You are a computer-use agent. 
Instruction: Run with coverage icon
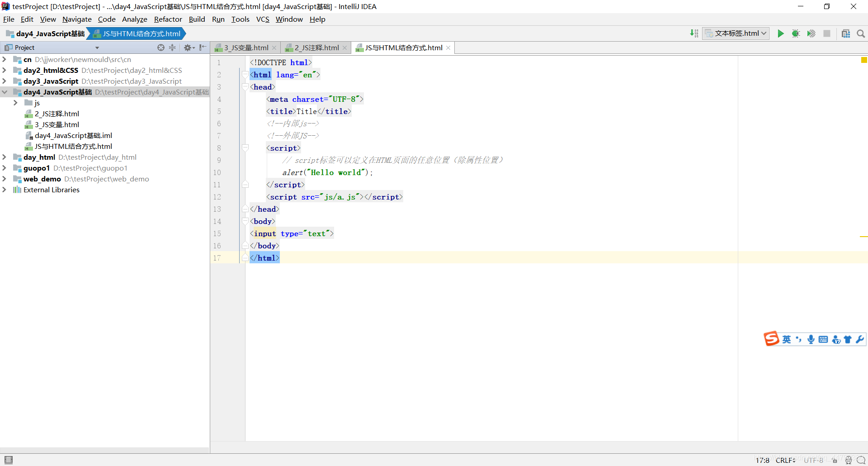(811, 33)
